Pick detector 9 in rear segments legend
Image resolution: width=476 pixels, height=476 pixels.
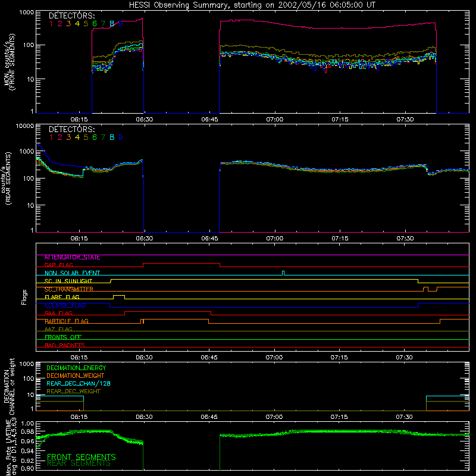[121, 137]
